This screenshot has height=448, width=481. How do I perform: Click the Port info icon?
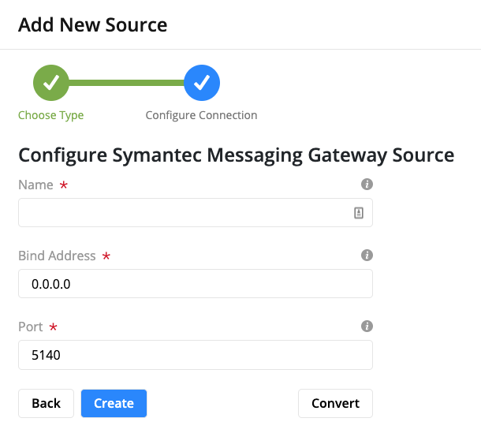pos(367,326)
